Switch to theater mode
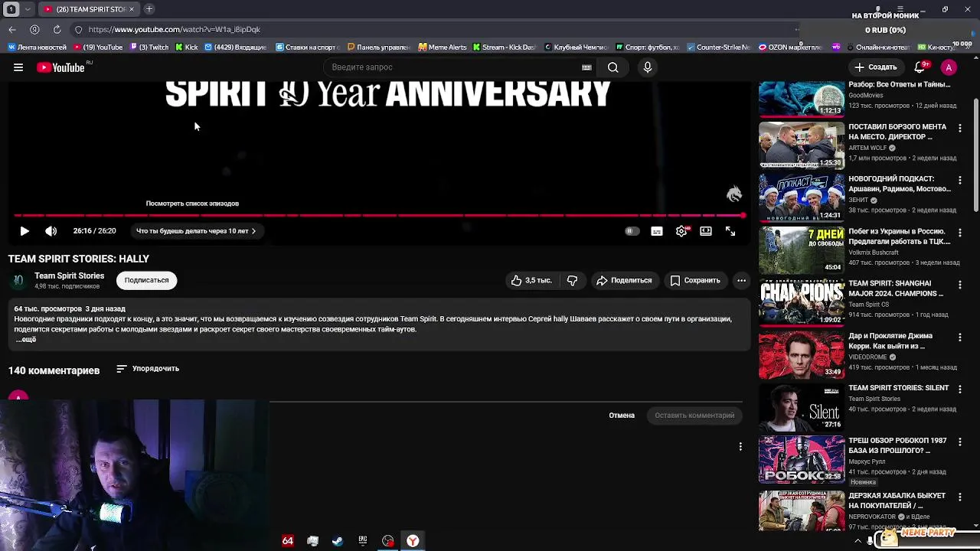 click(706, 231)
